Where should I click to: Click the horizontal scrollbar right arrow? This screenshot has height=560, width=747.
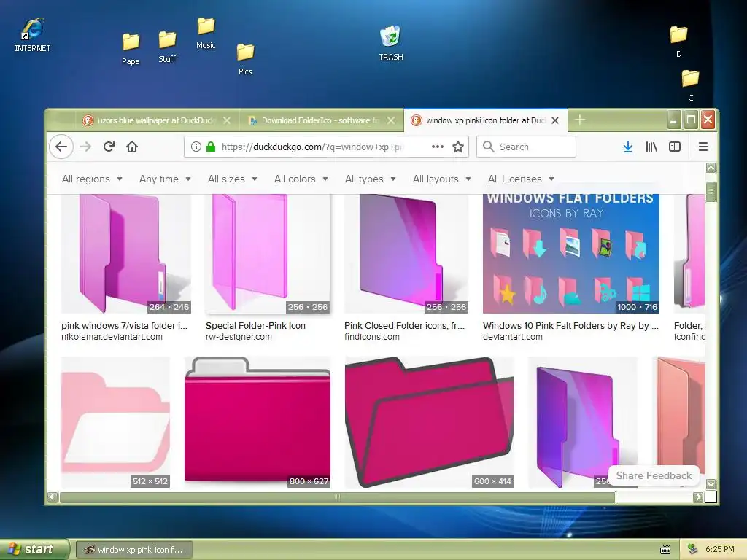[x=698, y=497]
